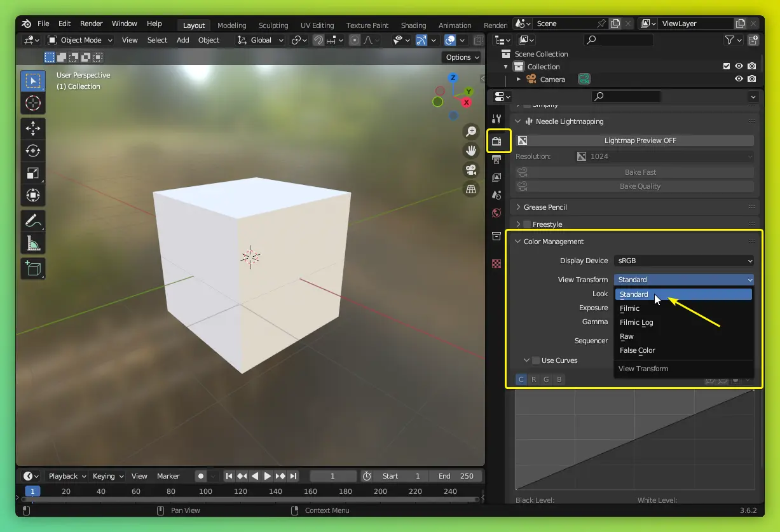The height and width of the screenshot is (532, 780).
Task: Hide the Camera in the outliner
Action: [x=739, y=79]
